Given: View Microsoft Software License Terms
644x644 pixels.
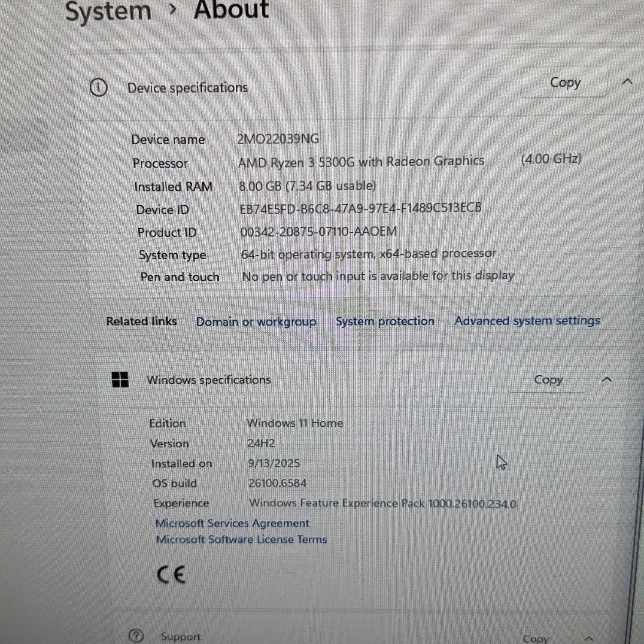Looking at the screenshot, I should point(241,539).
